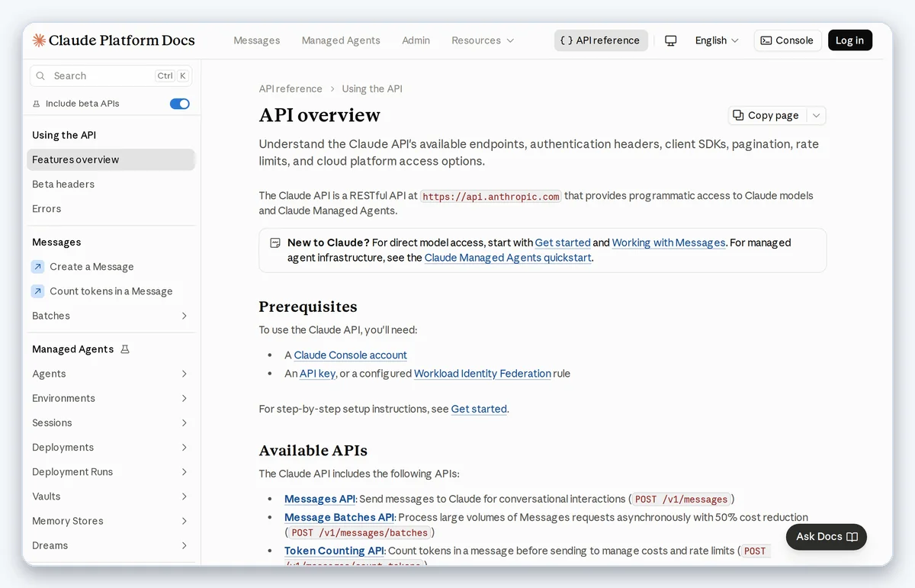Screen dimensions: 915x588
Task: Open the Claude Managed Agents quickstart link
Action: (509, 258)
